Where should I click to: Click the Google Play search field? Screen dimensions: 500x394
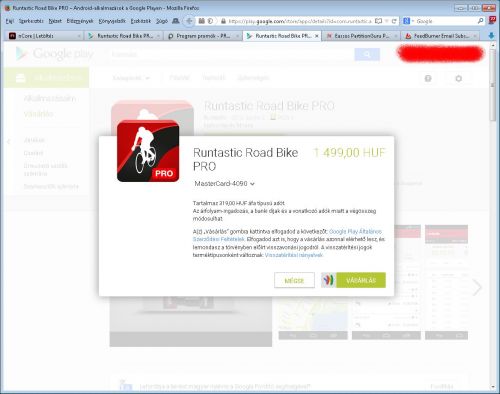coord(232,54)
